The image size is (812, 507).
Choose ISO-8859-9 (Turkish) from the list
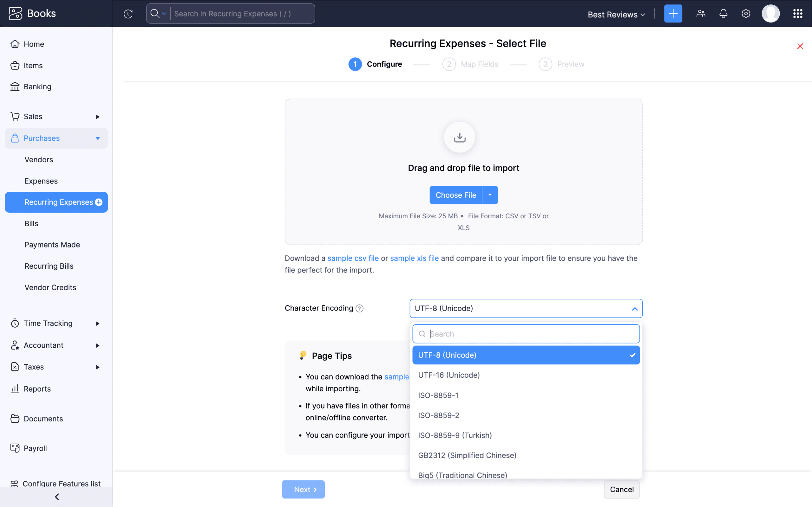(x=455, y=435)
